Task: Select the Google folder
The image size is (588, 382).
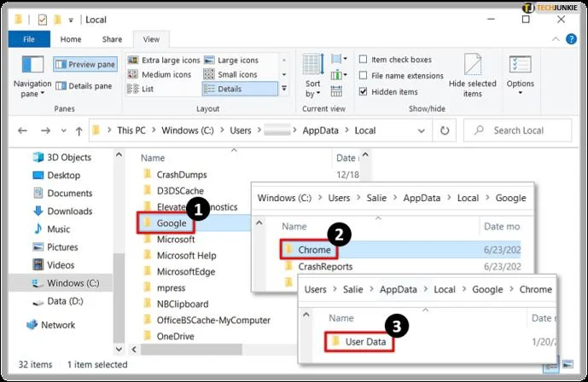Action: (x=165, y=223)
